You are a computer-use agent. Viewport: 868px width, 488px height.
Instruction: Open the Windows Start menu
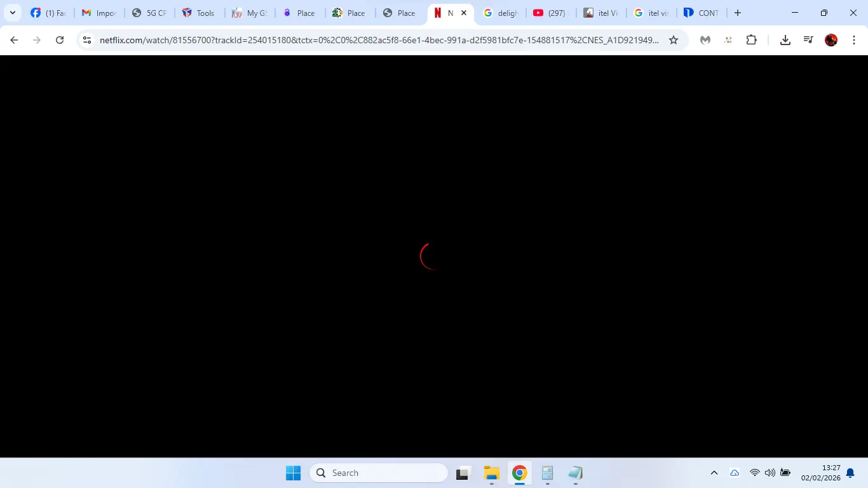[x=293, y=473]
